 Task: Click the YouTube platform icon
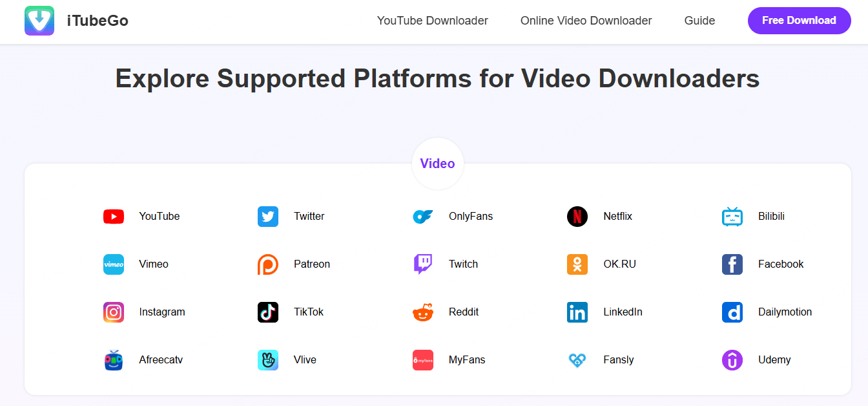pos(114,217)
